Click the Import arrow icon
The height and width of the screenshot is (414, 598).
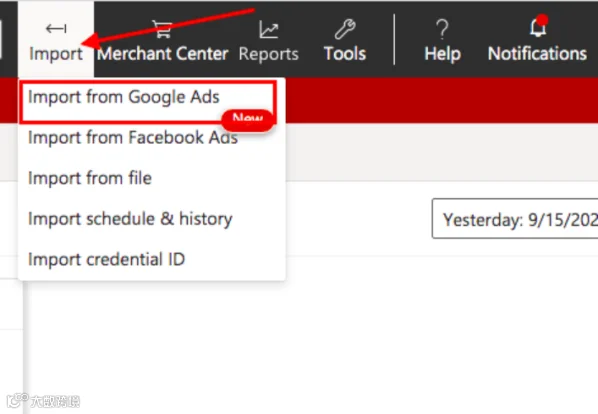[x=56, y=29]
